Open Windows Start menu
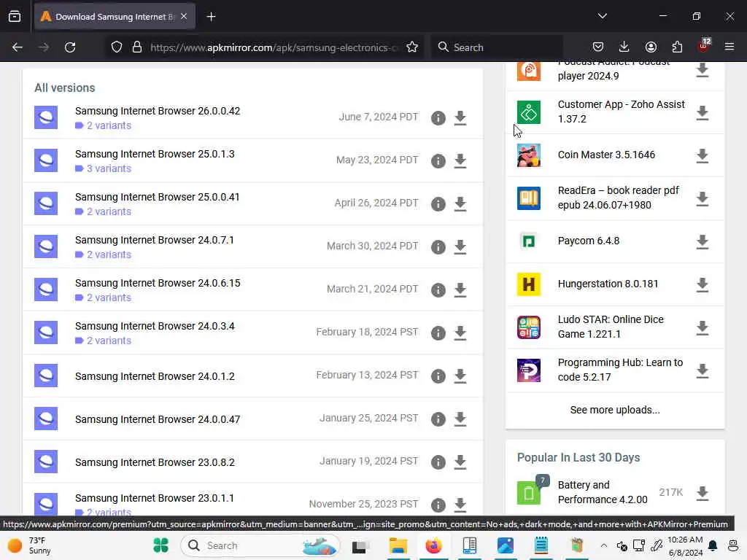The image size is (747, 560). pos(161,545)
